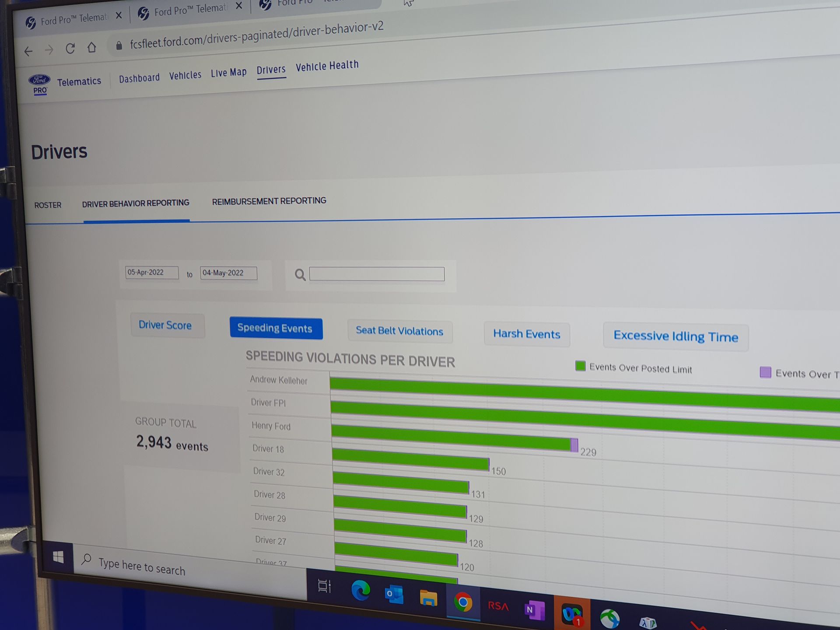Select the Speeding Events button

point(276,328)
